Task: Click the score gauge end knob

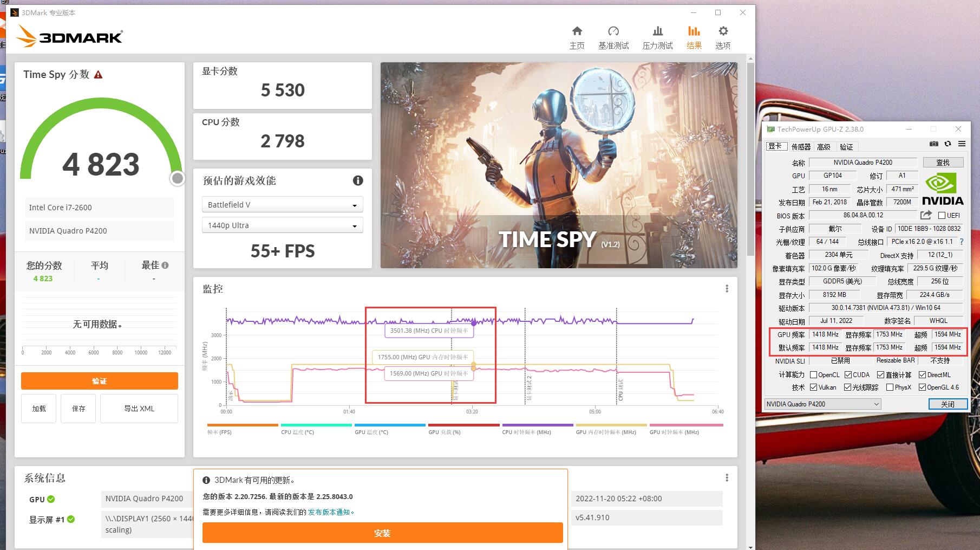Action: 177,178
